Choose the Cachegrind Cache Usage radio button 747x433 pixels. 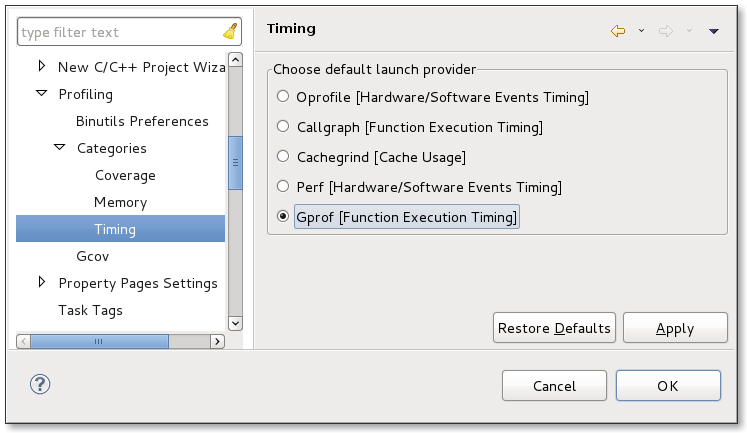283,156
